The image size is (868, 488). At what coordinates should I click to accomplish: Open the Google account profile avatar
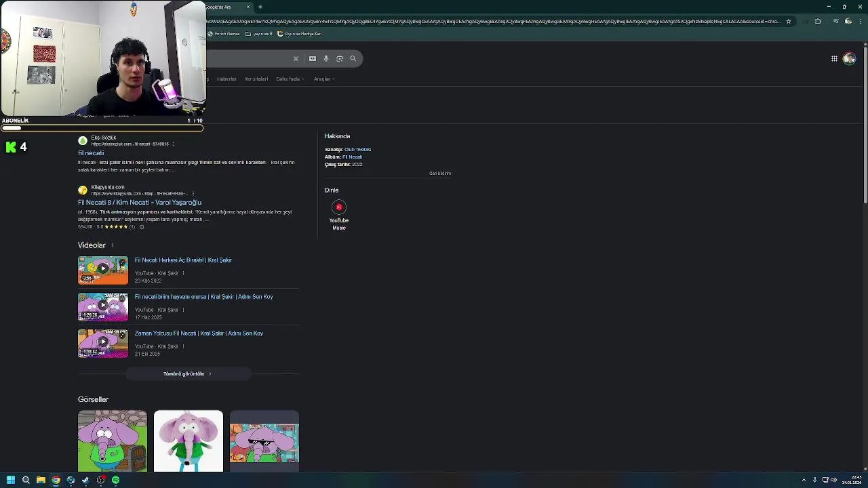click(x=849, y=59)
